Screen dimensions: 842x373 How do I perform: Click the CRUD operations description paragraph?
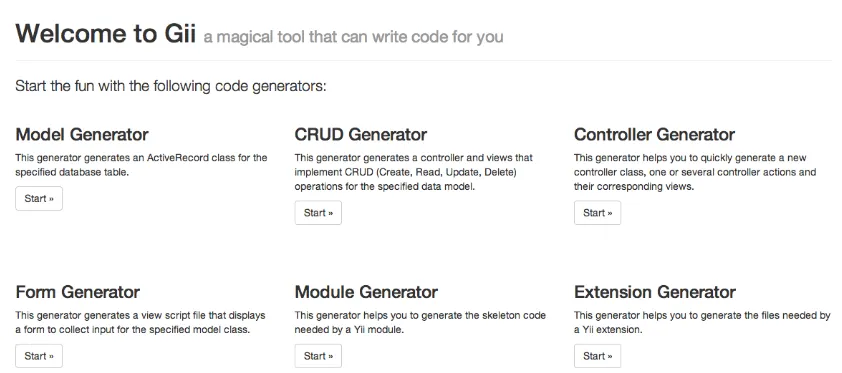coord(413,172)
